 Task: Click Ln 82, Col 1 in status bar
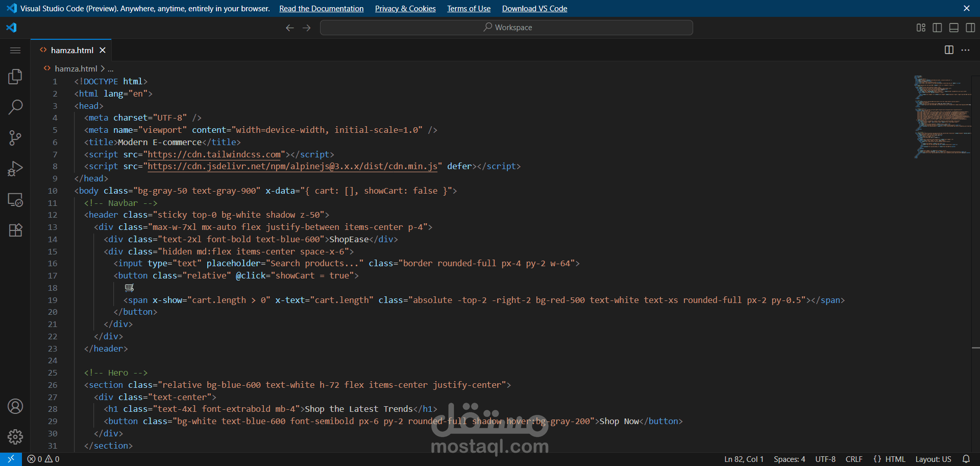744,459
